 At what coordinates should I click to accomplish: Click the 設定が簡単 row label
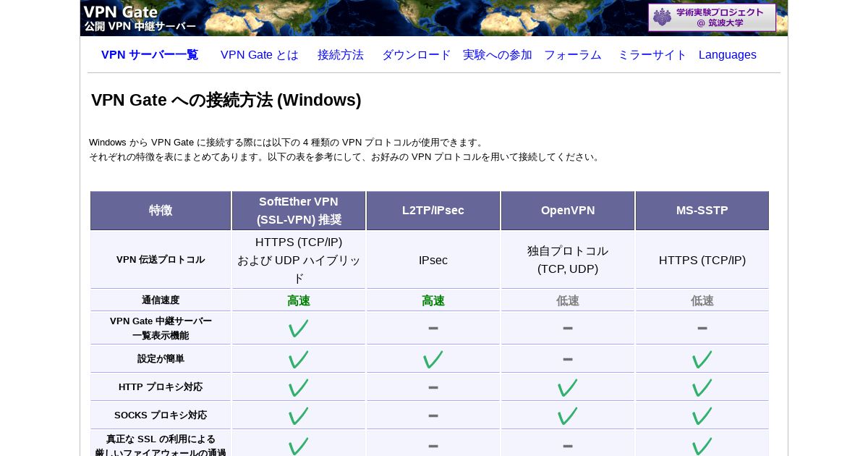[x=161, y=359]
